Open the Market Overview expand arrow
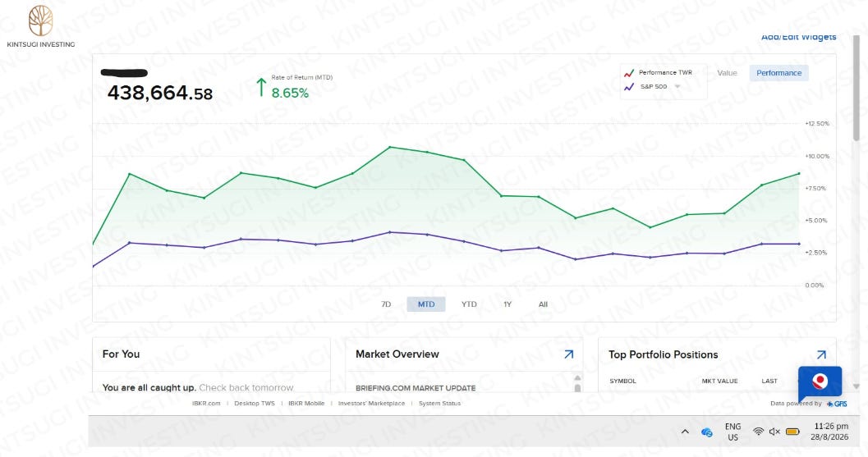Screen dimensions: 868x457 [x=568, y=354]
